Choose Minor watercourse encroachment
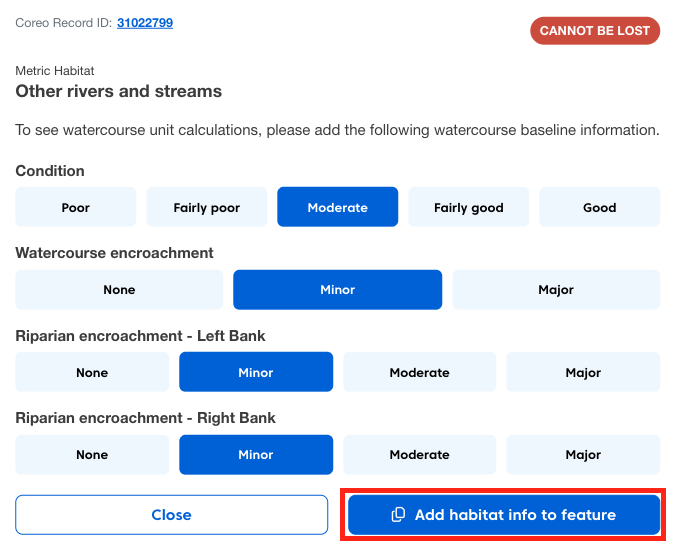This screenshot has width=676, height=552. tap(338, 290)
